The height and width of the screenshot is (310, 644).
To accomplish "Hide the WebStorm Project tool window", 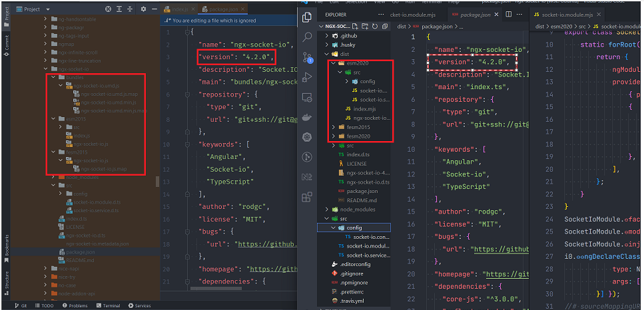I will tap(155, 9).
